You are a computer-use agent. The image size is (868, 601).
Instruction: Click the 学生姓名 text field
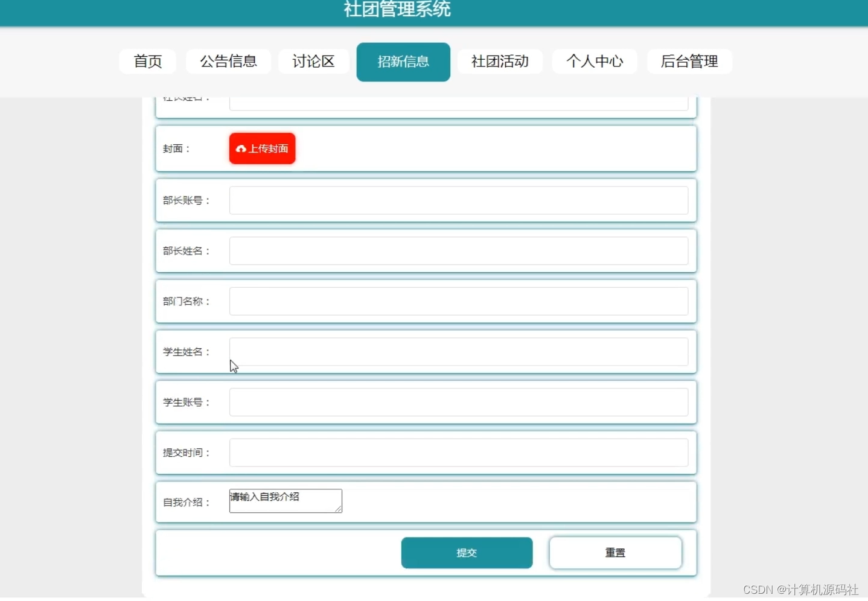pyautogui.click(x=459, y=352)
